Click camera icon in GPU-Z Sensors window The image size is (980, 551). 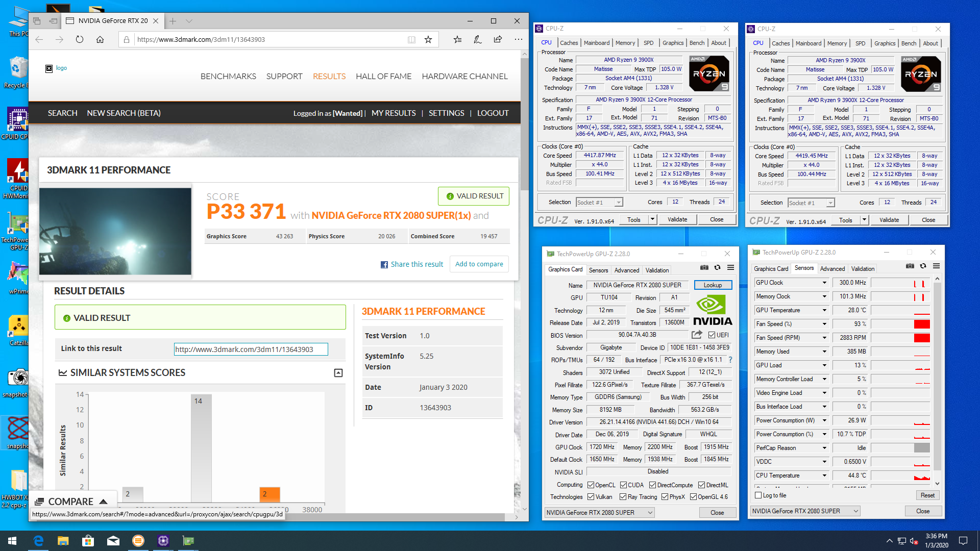click(910, 266)
